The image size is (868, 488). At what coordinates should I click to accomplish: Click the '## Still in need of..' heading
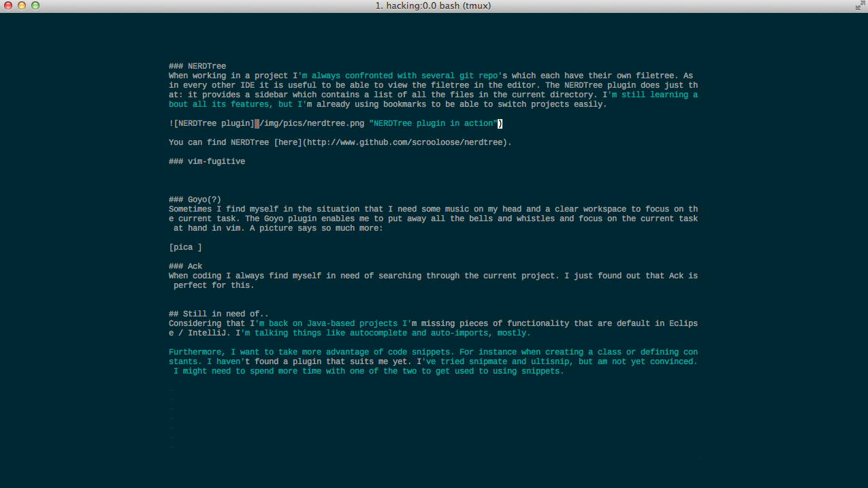tap(219, 314)
